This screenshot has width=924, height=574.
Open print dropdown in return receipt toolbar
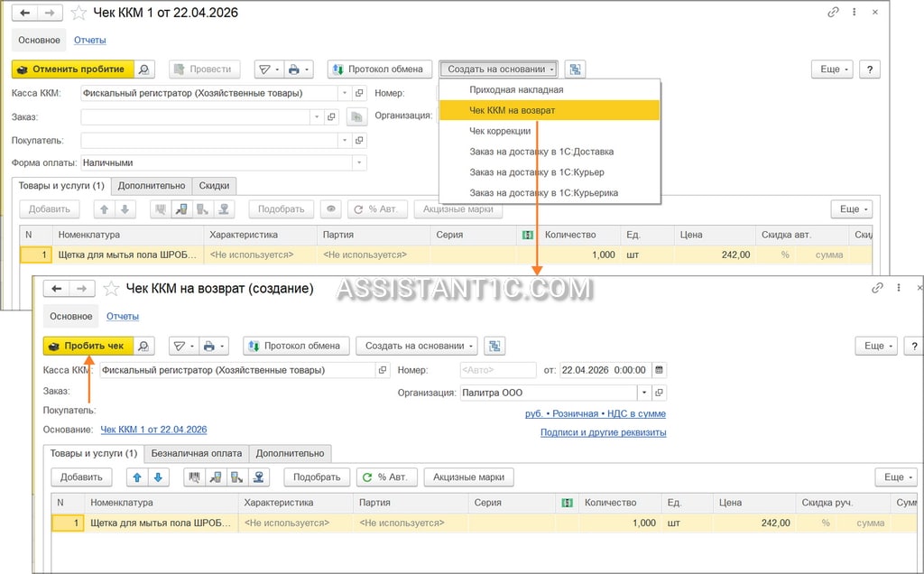coord(213,346)
